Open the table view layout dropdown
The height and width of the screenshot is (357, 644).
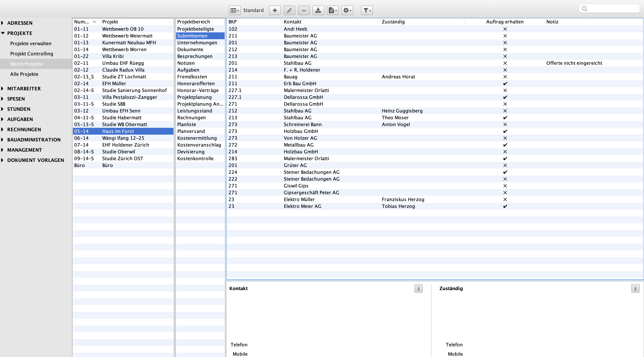(234, 10)
